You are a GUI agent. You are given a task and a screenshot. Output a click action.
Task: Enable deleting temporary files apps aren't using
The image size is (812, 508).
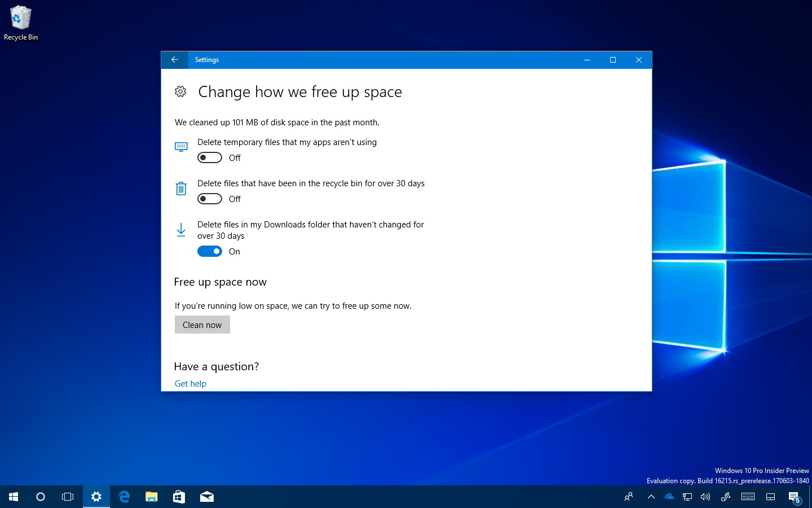coord(210,157)
